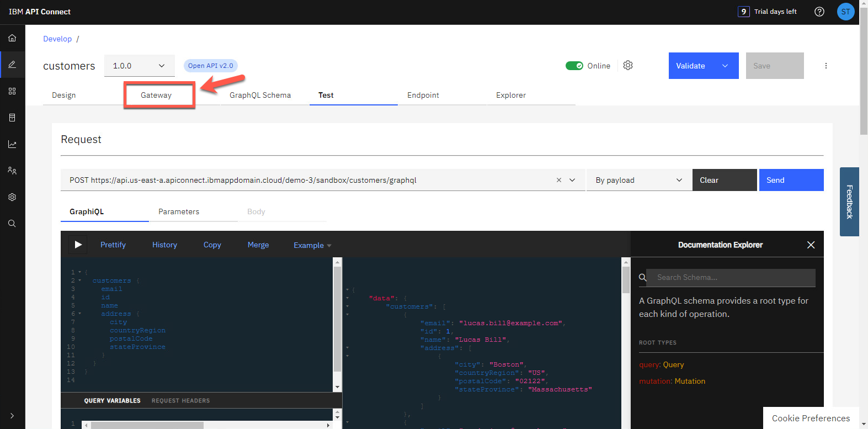Close the Documentation Explorer panel
Viewport: 868px width, 429px height.
[x=811, y=245]
